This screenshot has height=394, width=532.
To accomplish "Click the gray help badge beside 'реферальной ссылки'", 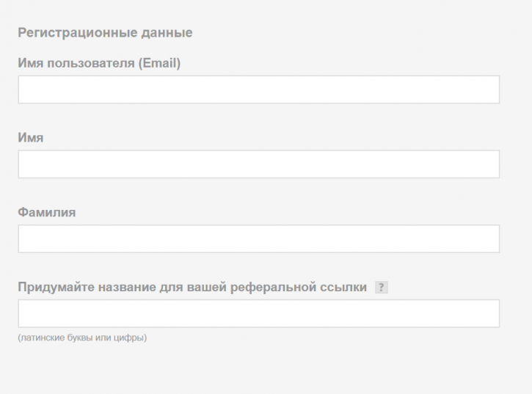I will (382, 288).
